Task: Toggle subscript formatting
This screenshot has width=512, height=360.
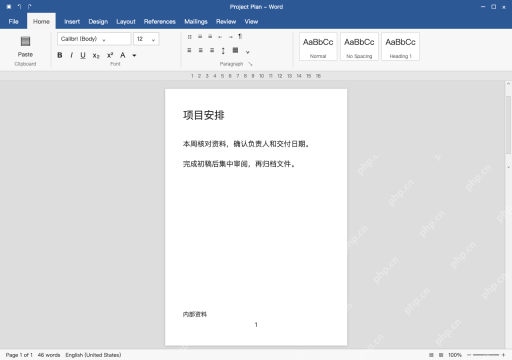Action: tap(96, 56)
